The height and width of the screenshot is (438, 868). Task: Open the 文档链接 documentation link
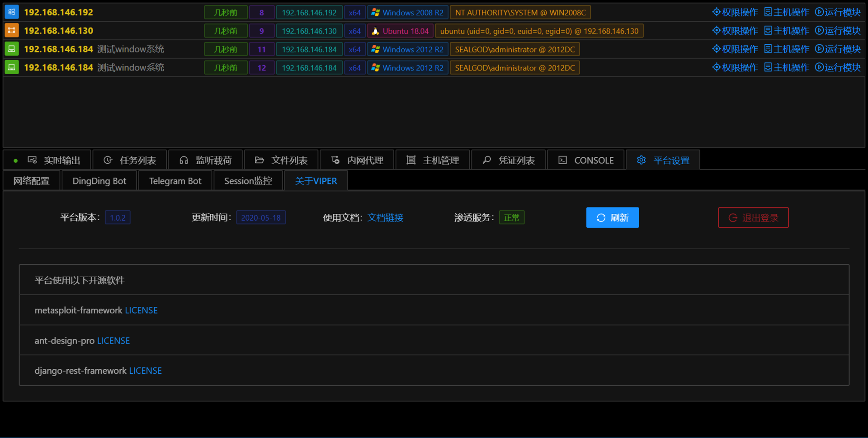pos(385,218)
